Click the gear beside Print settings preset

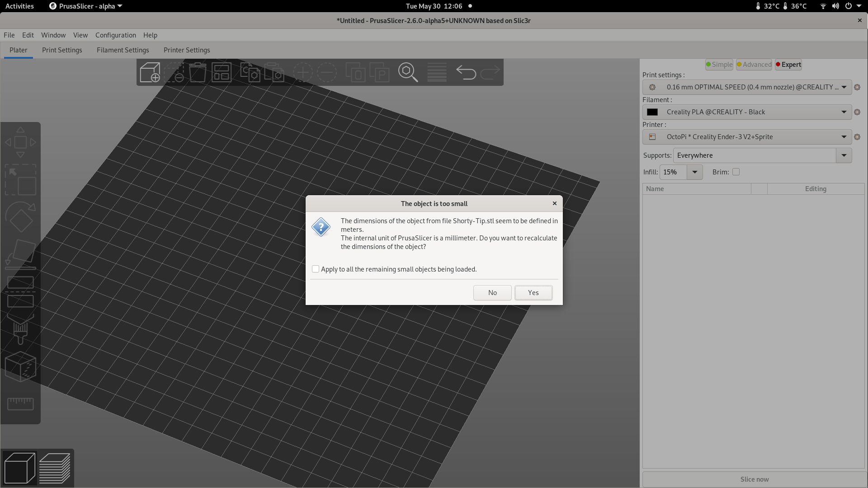click(857, 87)
